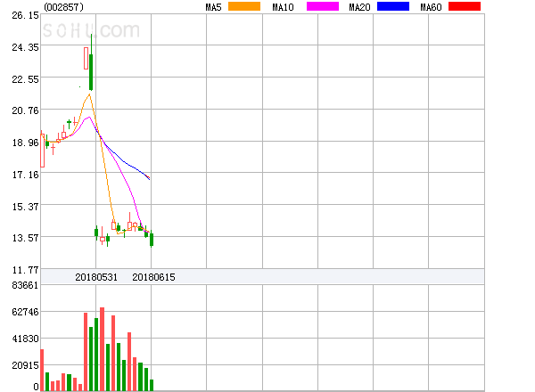Screen dimensions: 535x392
Task: Click the 20180615 date label
Action: (153, 277)
